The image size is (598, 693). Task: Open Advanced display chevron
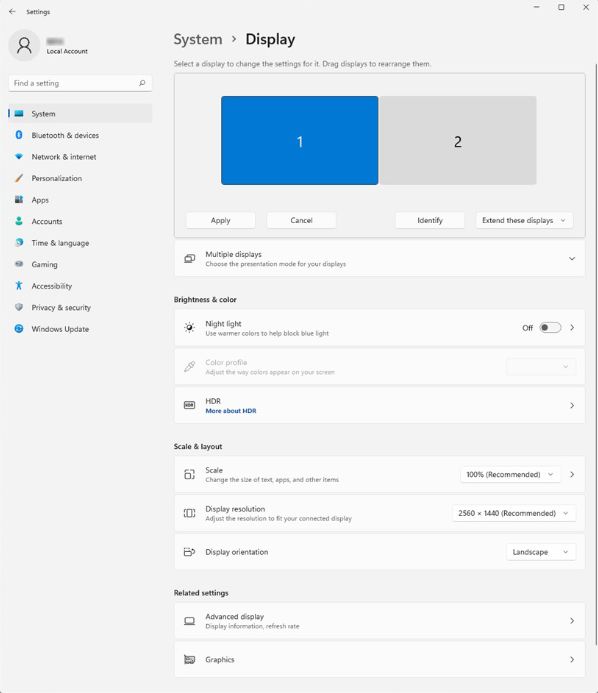tap(572, 621)
